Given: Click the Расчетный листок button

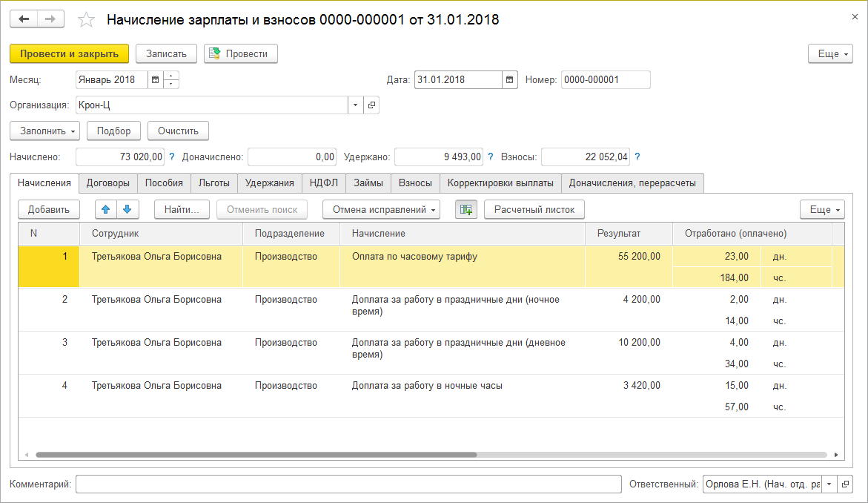Looking at the screenshot, I should 534,209.
